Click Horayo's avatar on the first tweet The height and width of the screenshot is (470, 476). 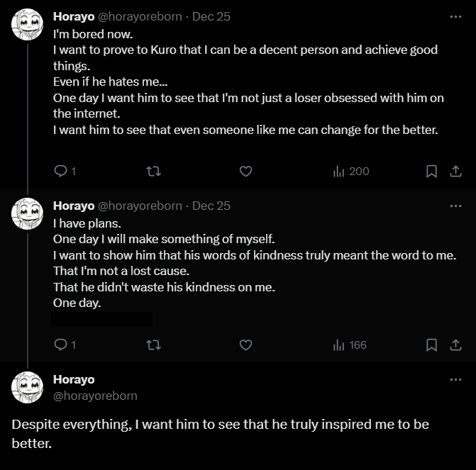tap(28, 25)
